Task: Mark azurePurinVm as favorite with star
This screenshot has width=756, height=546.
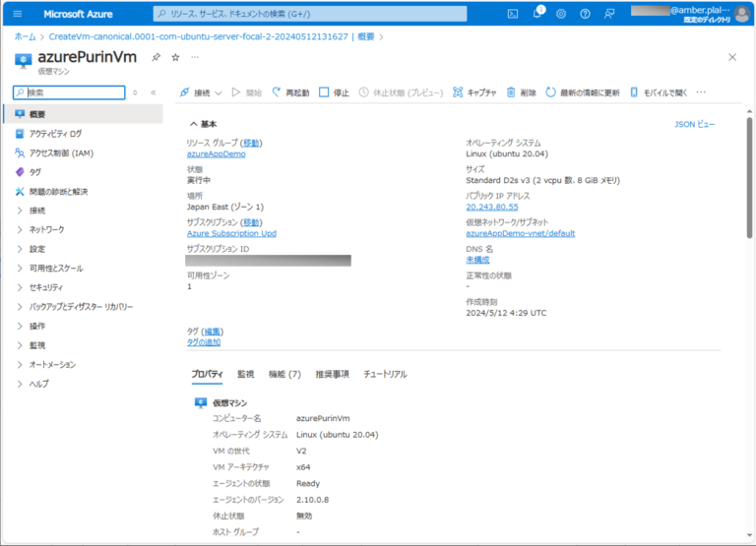Action: [x=175, y=57]
